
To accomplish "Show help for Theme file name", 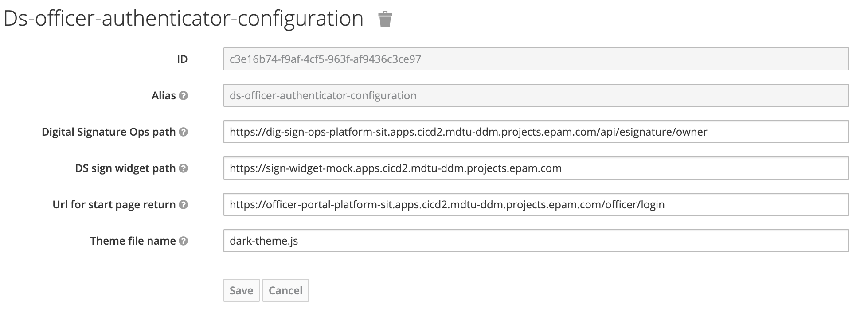I will (183, 241).
